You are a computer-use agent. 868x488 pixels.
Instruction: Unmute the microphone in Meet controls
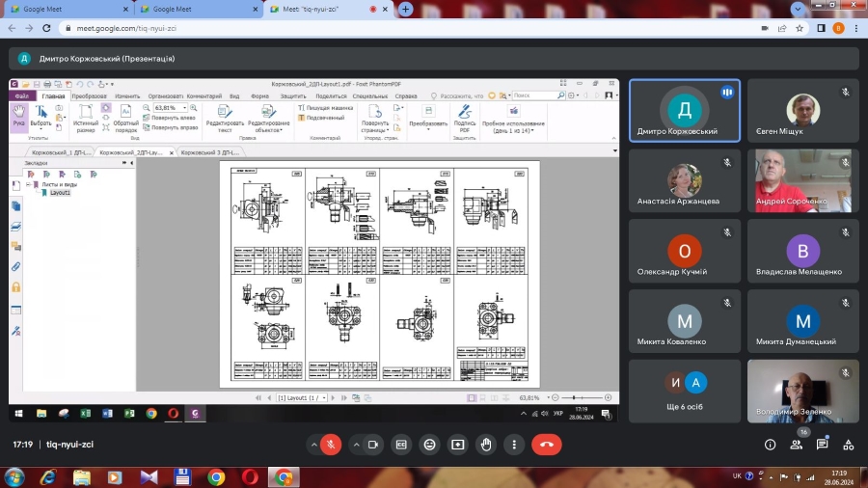click(330, 445)
